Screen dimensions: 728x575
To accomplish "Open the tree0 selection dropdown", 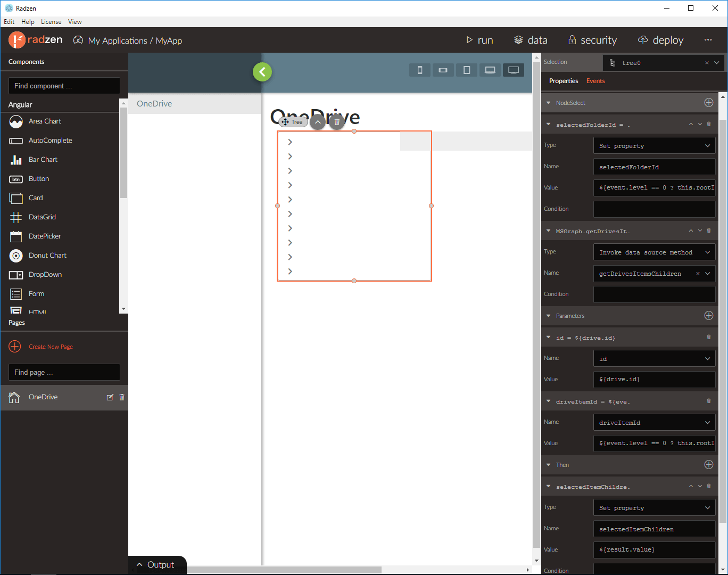I will 717,63.
